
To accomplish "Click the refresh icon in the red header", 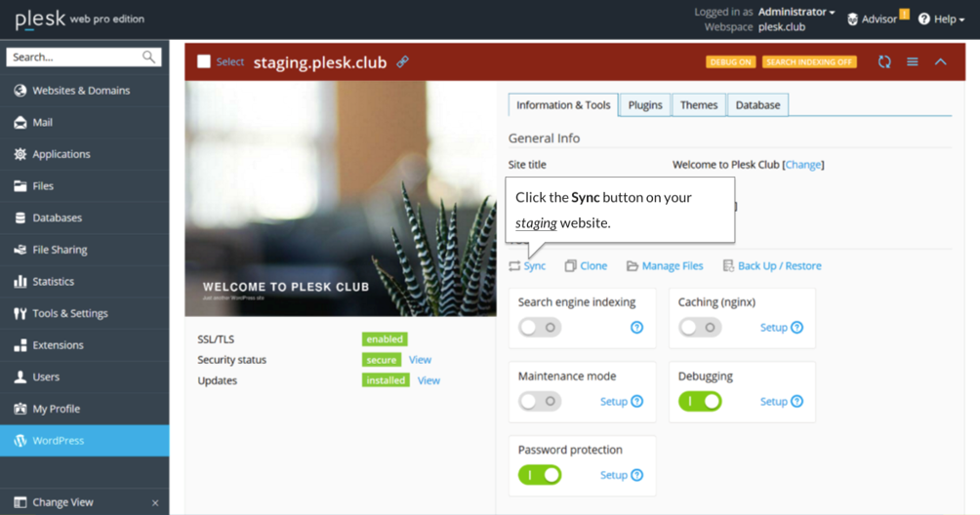I will 883,61.
